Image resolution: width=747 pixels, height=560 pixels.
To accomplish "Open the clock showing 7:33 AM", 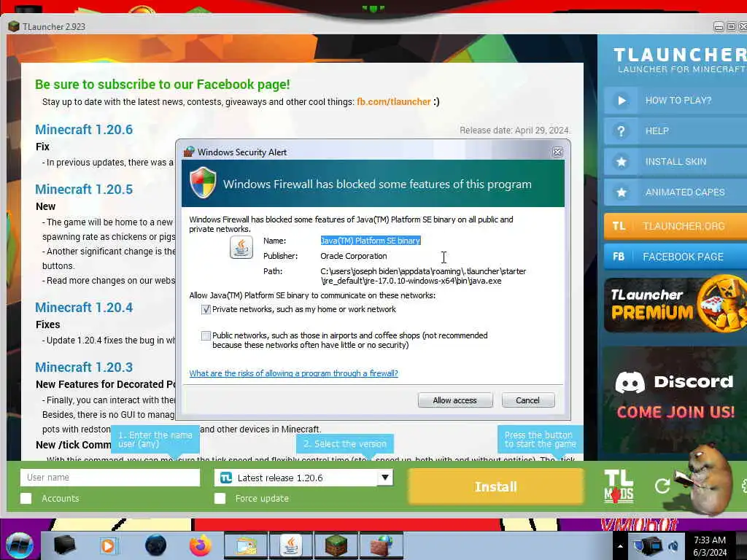I will point(710,546).
